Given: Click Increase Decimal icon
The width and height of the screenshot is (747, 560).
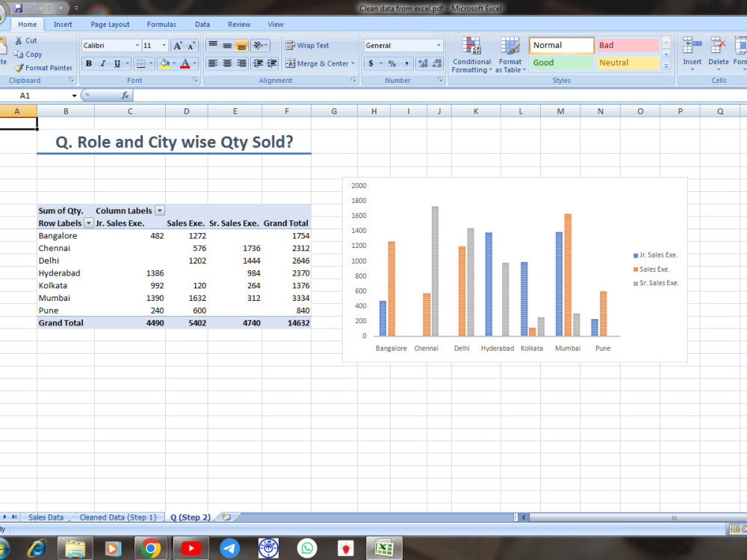Looking at the screenshot, I should 423,63.
